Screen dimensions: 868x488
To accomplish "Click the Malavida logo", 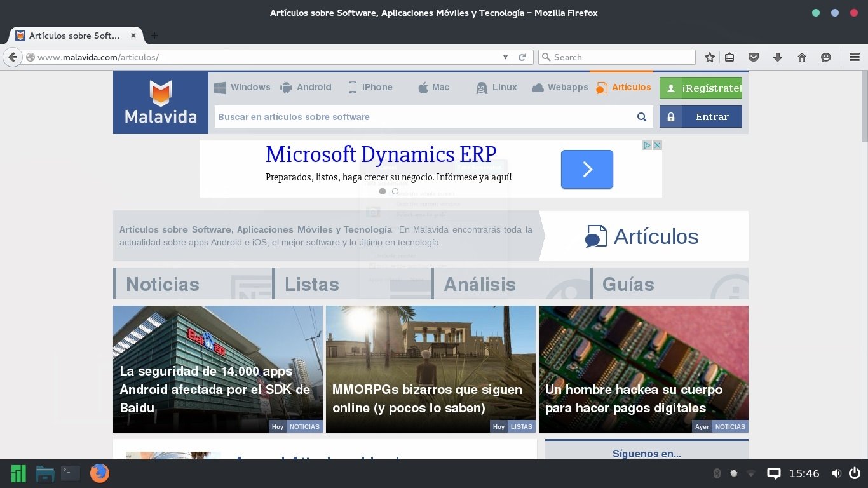I will tap(161, 102).
